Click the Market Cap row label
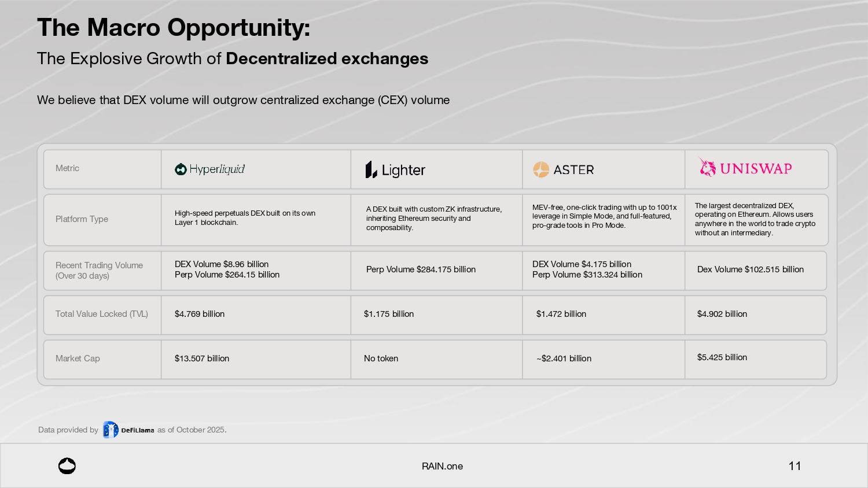868x488 pixels. tap(78, 358)
